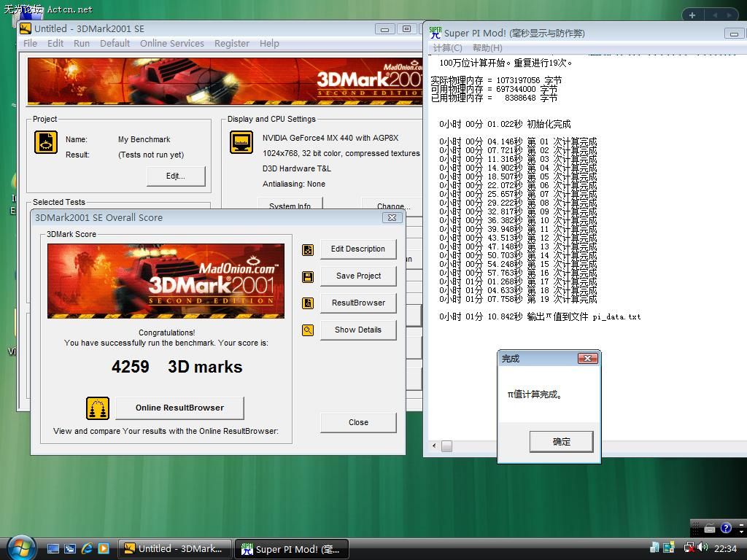Open the Run menu in 3DMark2001

click(x=82, y=43)
